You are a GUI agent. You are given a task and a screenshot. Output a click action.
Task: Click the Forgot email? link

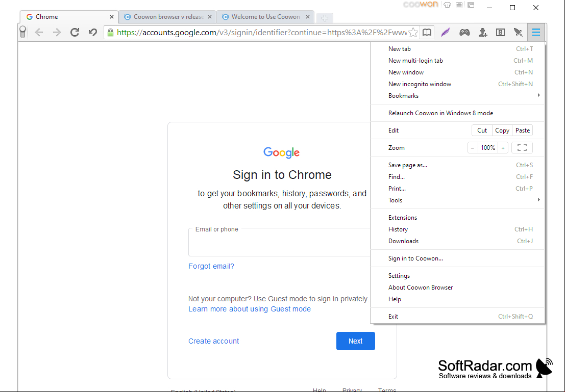click(x=211, y=266)
